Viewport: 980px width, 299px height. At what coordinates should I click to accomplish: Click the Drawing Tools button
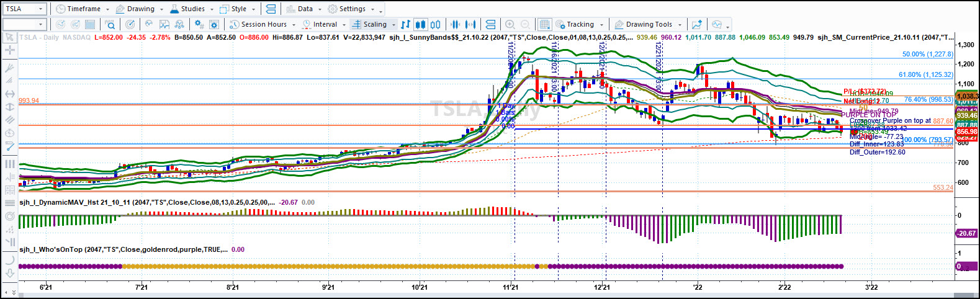pos(643,24)
